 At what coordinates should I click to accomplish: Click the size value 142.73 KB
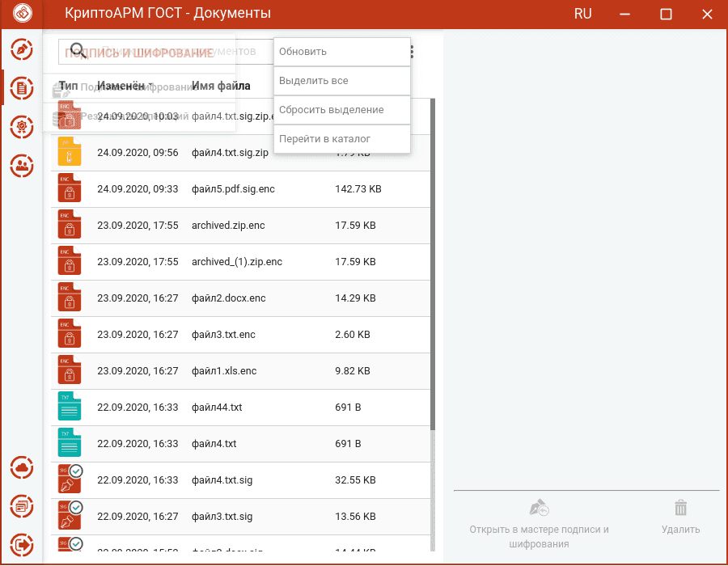click(358, 189)
